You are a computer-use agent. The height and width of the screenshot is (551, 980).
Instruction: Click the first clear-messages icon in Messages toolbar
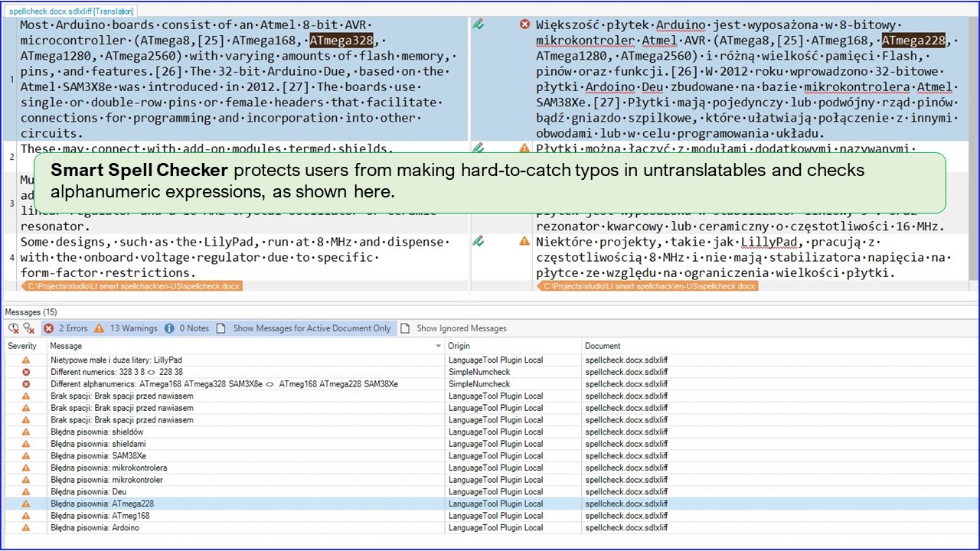pyautogui.click(x=14, y=328)
